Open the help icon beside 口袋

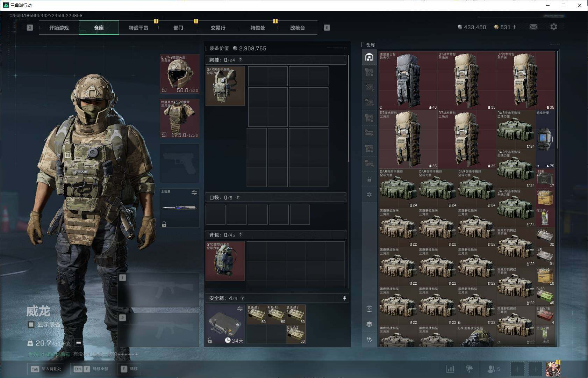tap(238, 198)
